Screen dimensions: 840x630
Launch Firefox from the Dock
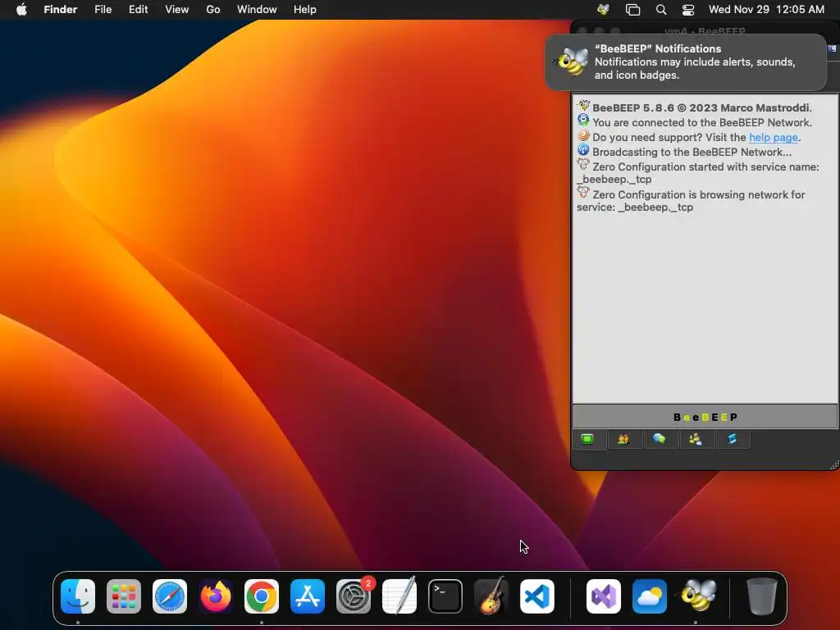click(x=216, y=596)
